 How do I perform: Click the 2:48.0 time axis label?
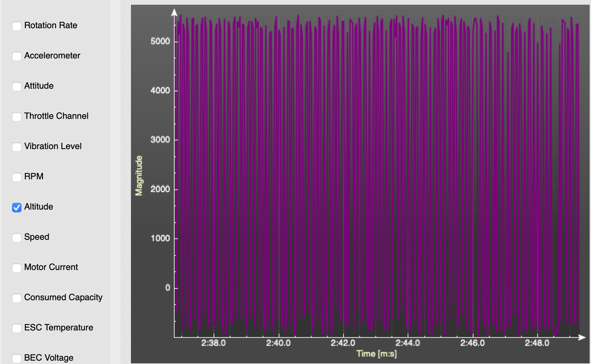coord(537,343)
